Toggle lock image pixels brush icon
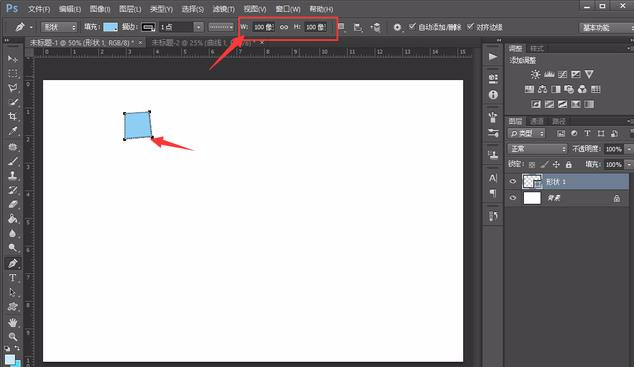 pyautogui.click(x=544, y=165)
